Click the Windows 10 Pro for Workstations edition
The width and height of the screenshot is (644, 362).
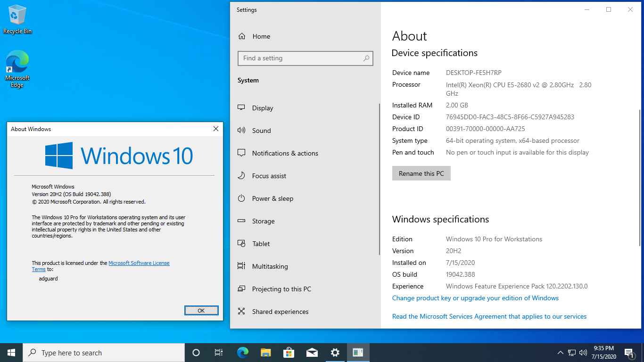(494, 239)
